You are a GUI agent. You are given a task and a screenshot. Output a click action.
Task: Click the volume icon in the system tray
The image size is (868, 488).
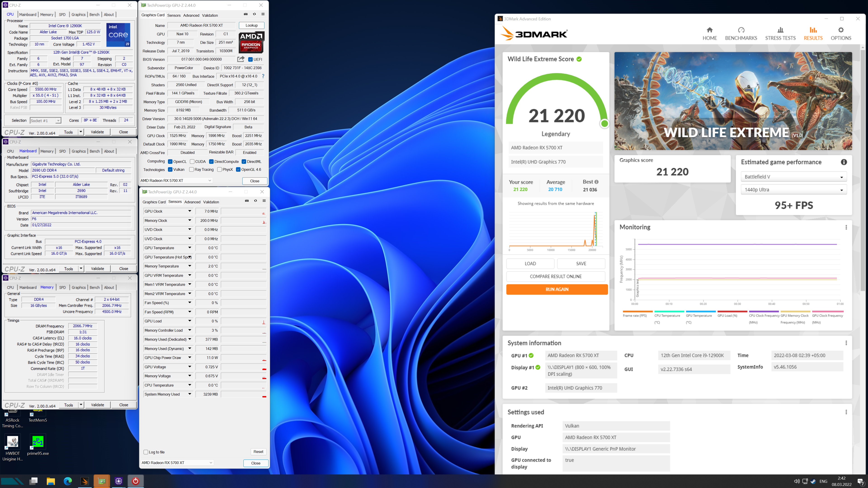click(797, 481)
